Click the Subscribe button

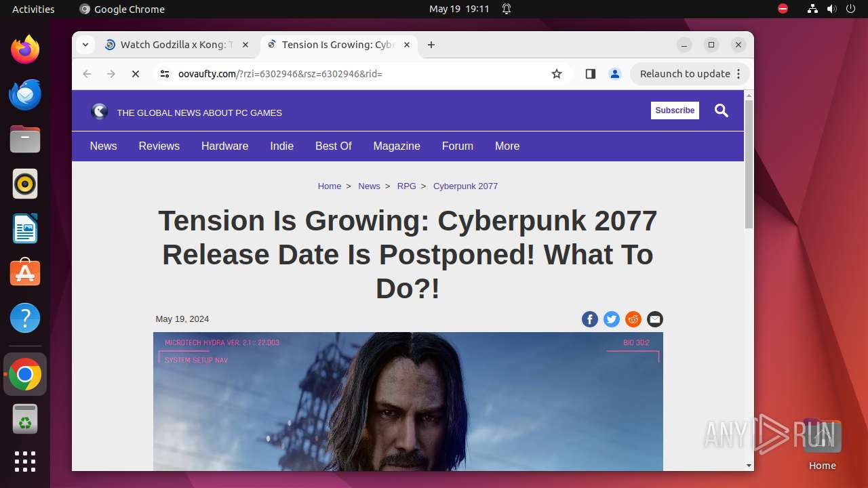(x=675, y=110)
